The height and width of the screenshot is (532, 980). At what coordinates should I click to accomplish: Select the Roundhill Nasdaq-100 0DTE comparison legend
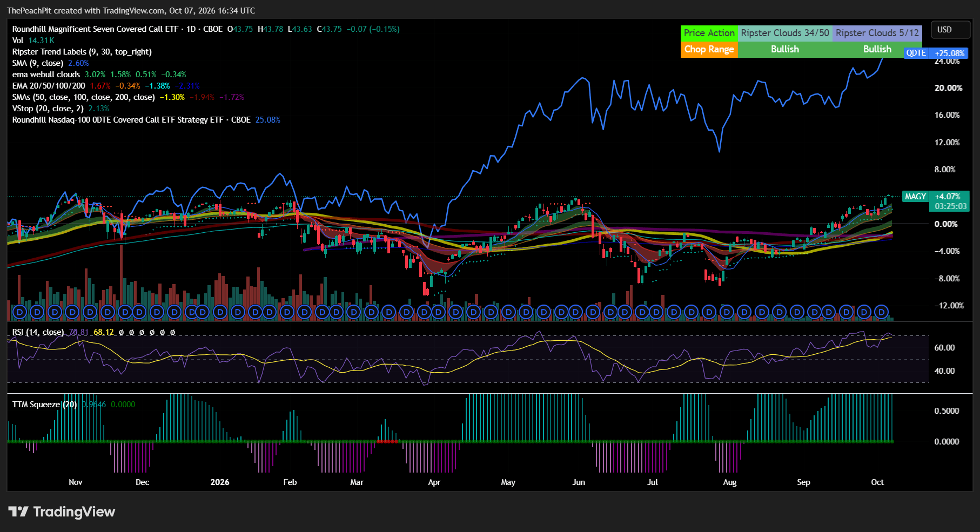pyautogui.click(x=146, y=120)
